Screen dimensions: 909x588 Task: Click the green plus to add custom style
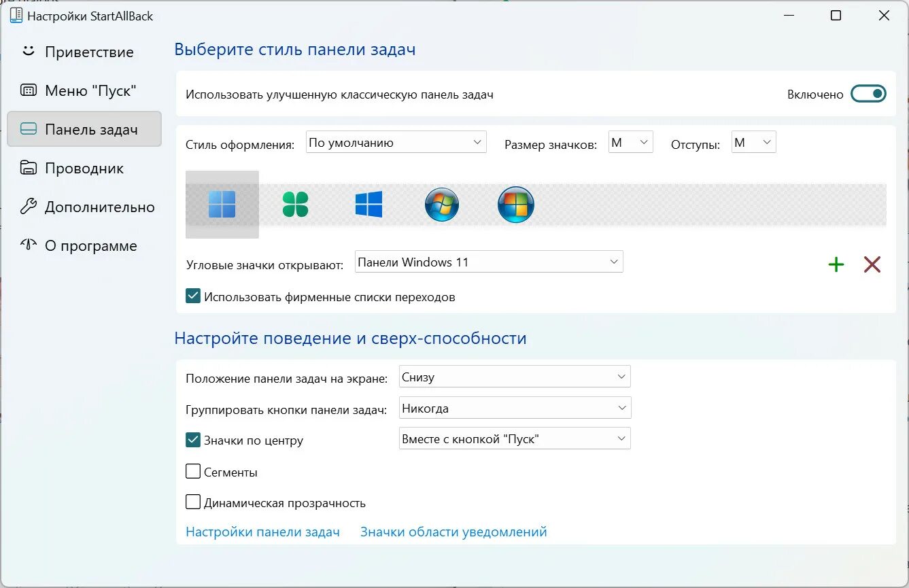point(836,264)
